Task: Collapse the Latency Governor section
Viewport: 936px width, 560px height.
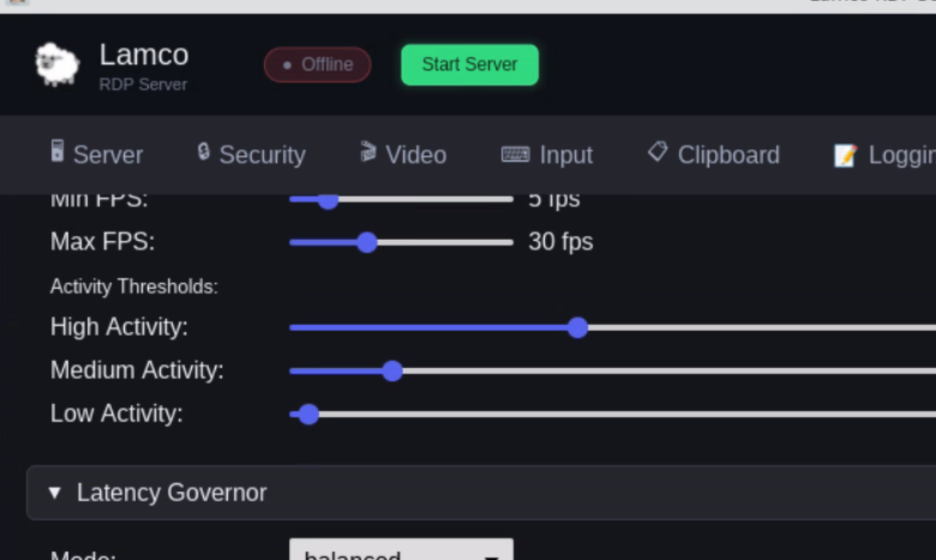Action: (54, 493)
